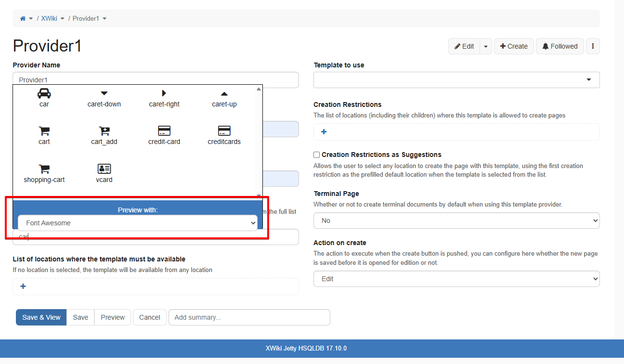
Task: Select the caret-down icon
Action: 104,94
